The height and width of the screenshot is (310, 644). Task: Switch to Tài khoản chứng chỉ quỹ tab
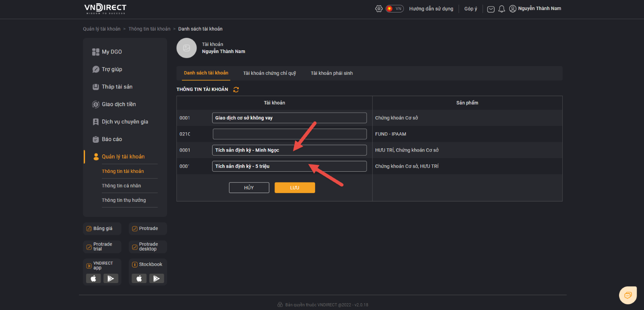270,73
